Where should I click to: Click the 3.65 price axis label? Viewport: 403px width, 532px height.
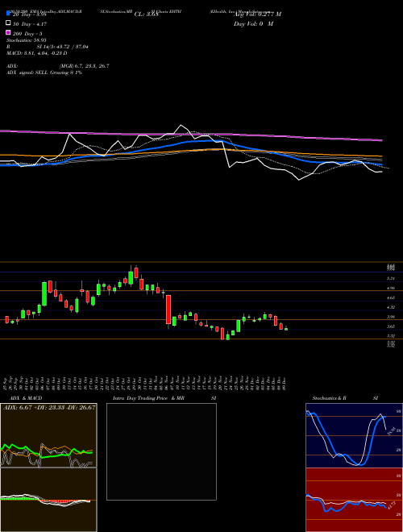point(391,326)
